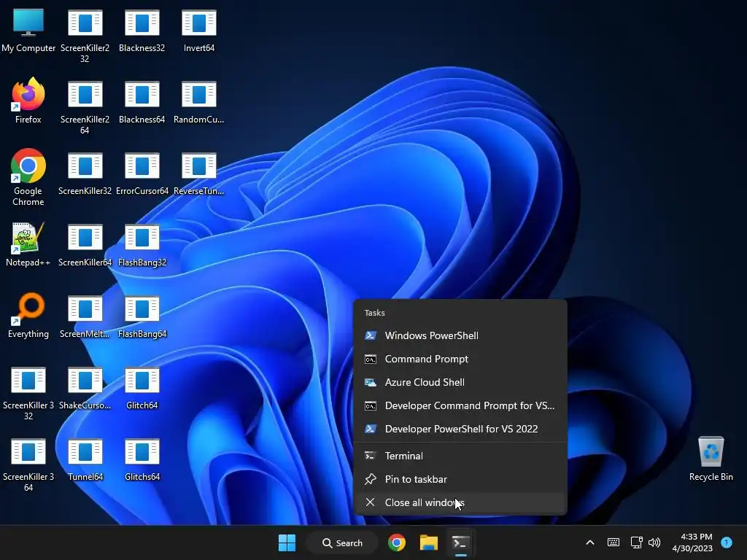Viewport: 747px width, 560px height.
Task: Select the ScreenKiller64 desktop file
Action: [85, 245]
